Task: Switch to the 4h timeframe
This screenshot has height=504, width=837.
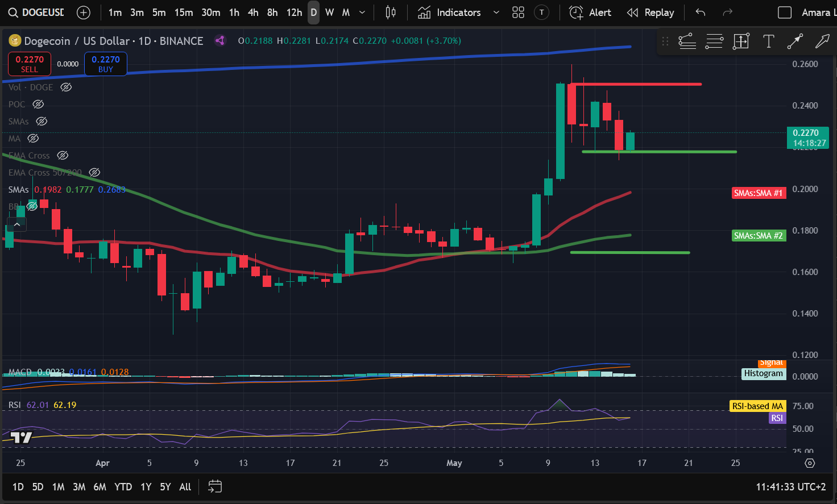Action: (254, 13)
